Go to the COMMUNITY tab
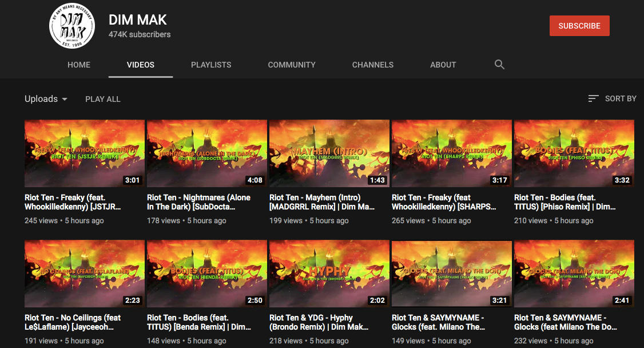 292,65
